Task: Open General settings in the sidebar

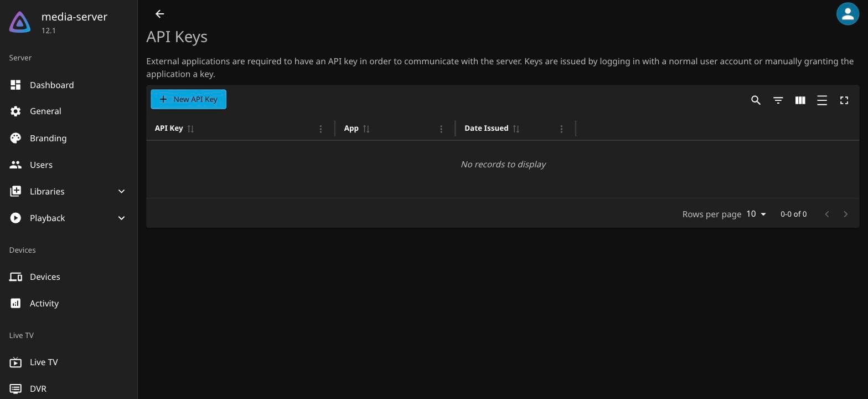Action: 69,111
